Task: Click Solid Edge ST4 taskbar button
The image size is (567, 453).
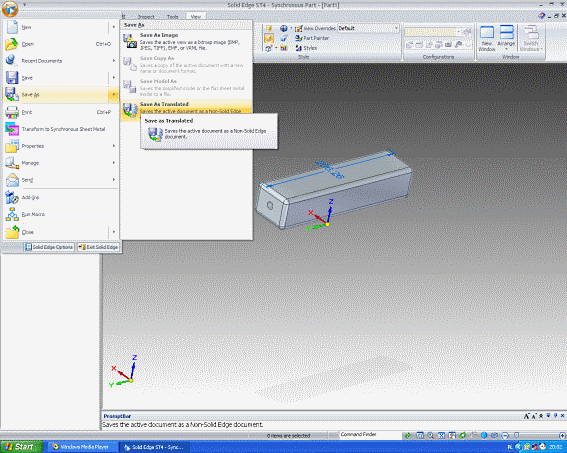Action: pos(154,447)
